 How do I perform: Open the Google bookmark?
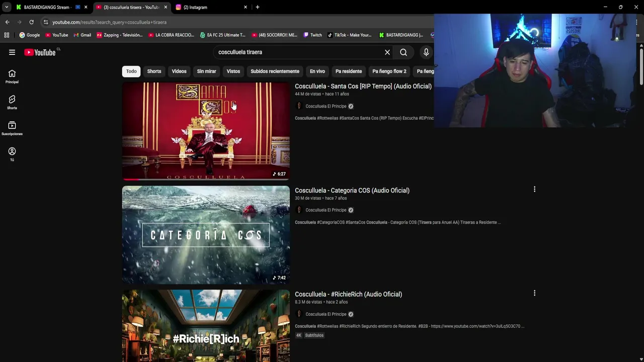click(30, 35)
